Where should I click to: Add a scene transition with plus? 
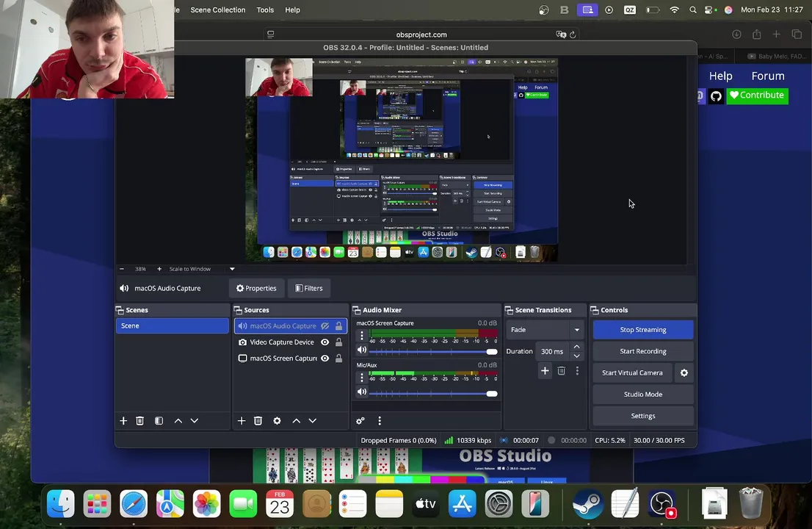(545, 371)
